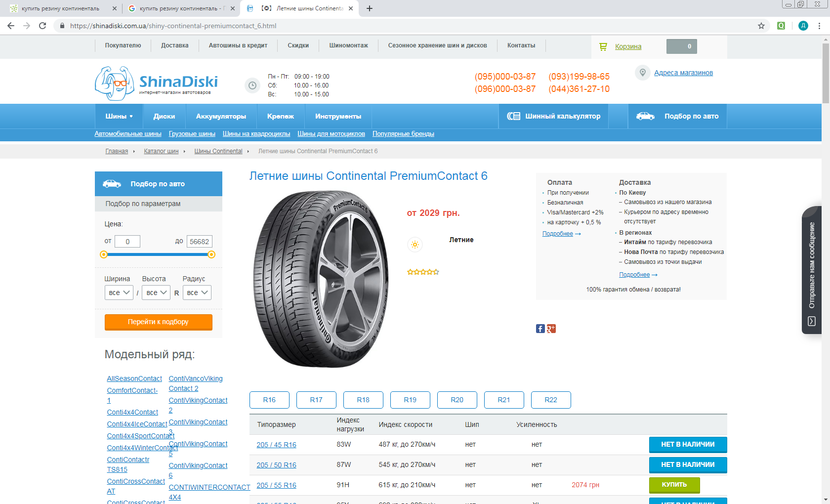Image resolution: width=830 pixels, height=504 pixels.
Task: Select the R16 size tab
Action: (x=269, y=400)
